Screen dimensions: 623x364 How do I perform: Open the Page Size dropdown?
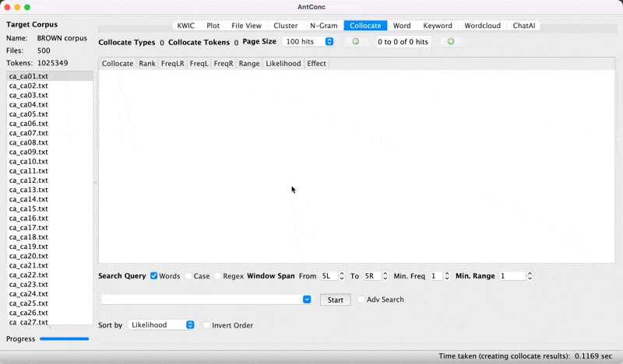[308, 41]
